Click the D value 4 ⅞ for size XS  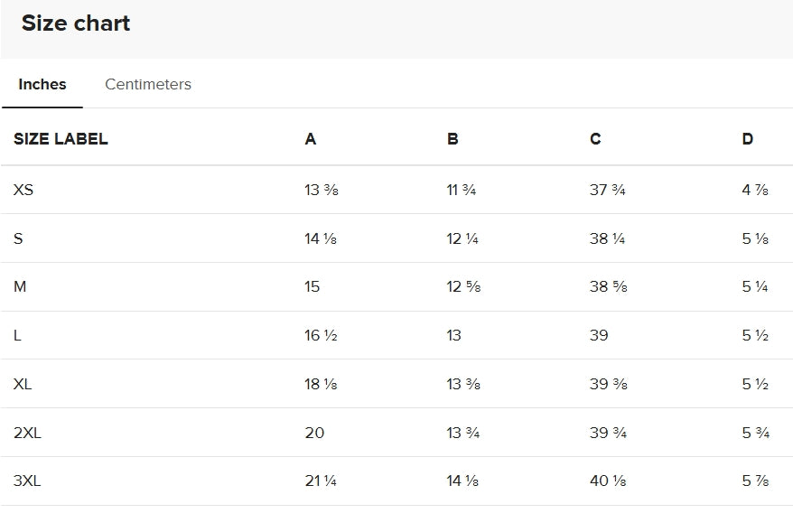tap(755, 190)
